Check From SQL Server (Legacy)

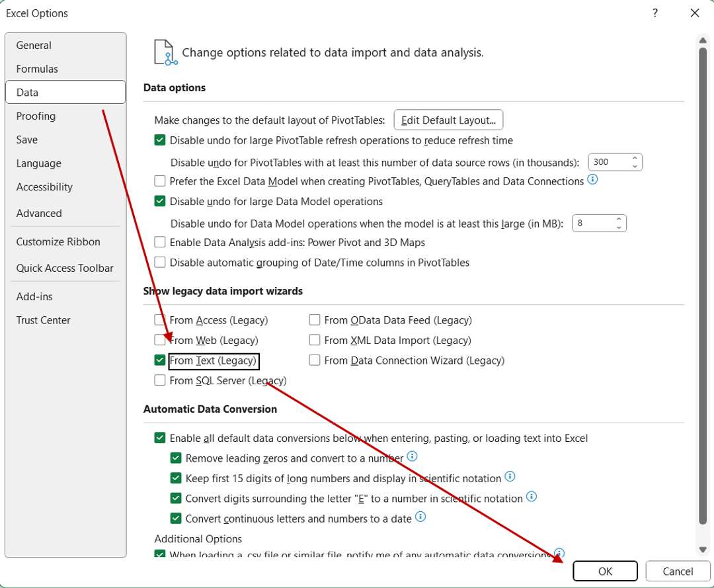(x=159, y=380)
